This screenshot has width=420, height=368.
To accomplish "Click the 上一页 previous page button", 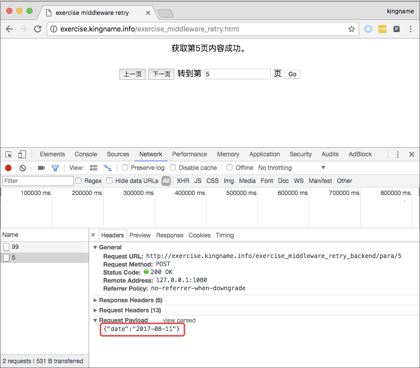I will [x=132, y=74].
